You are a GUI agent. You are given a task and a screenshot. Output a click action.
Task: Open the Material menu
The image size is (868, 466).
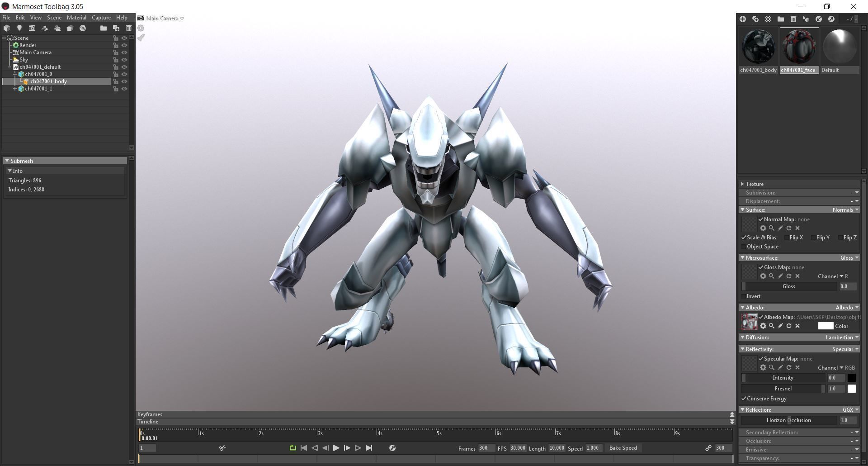pyautogui.click(x=76, y=18)
